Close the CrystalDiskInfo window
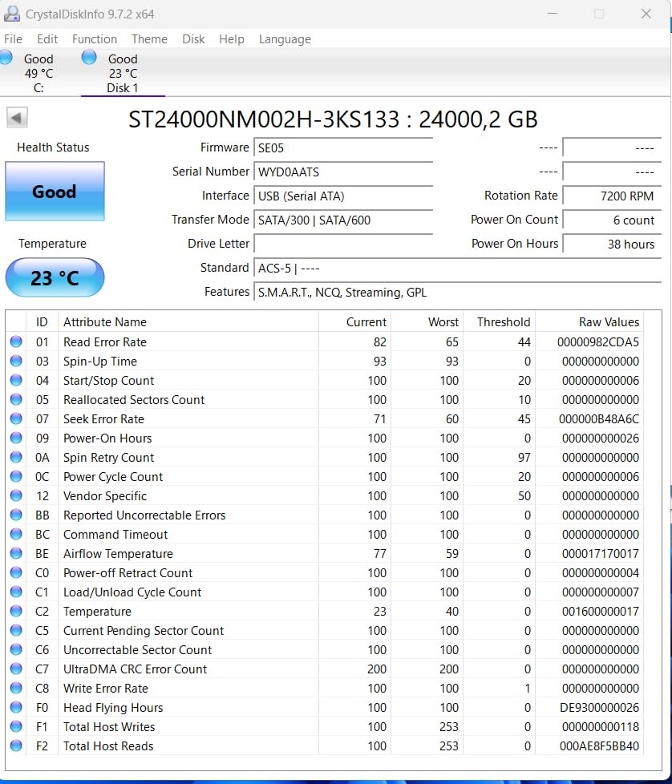 [646, 14]
